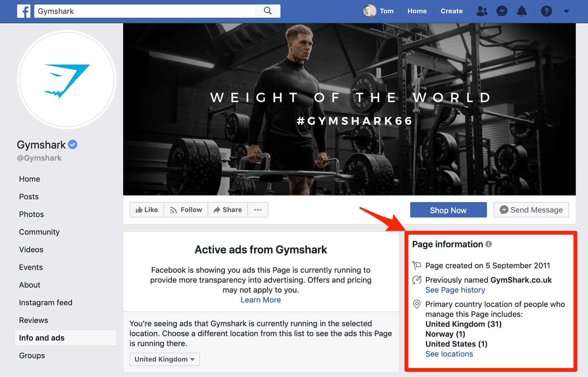
Task: Click the Facebook home logo
Action: pyautogui.click(x=24, y=11)
